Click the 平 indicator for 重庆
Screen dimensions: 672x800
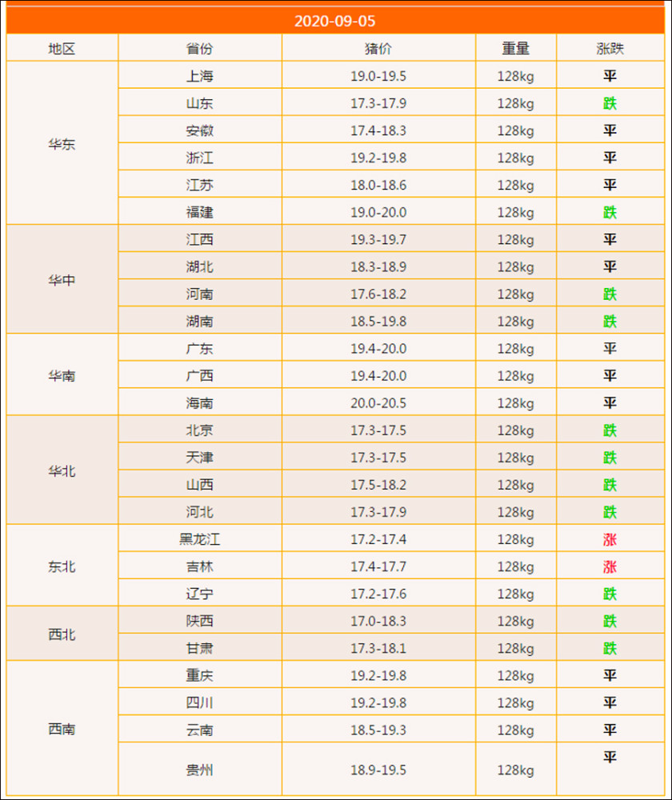coord(610,675)
